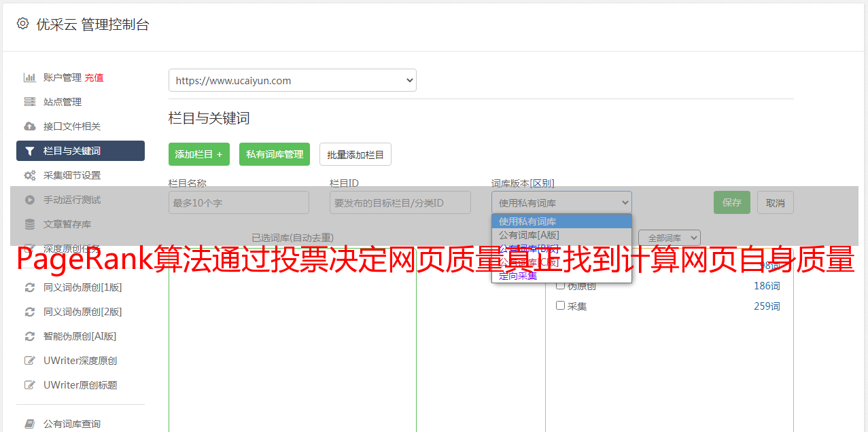Click the refresh icon for 同义词伪原创[1版]
The image size is (868, 432).
point(30,287)
